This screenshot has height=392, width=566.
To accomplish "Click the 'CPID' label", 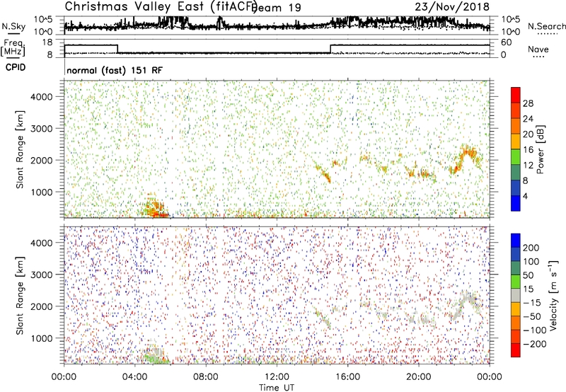I will [15, 67].
